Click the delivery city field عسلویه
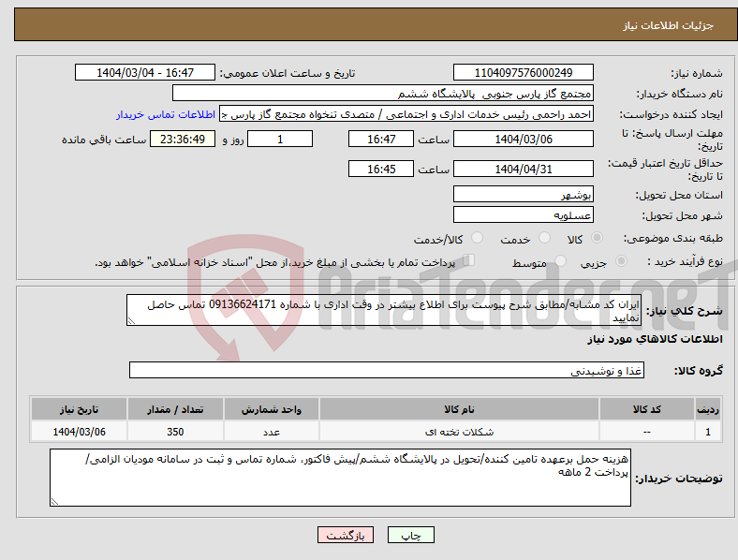738x560 pixels. (x=523, y=214)
